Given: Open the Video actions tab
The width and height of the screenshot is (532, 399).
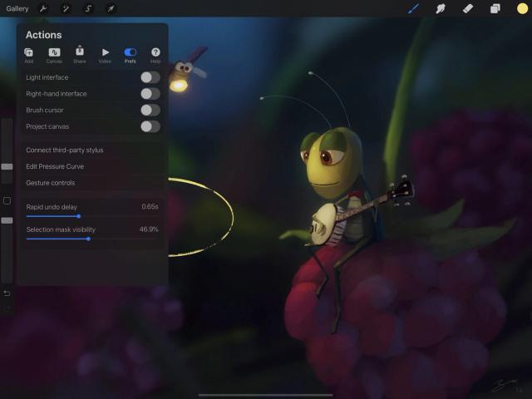Looking at the screenshot, I should (x=105, y=56).
